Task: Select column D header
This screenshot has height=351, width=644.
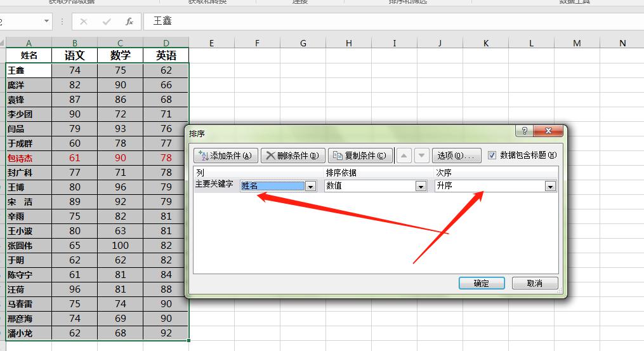Action: (x=166, y=43)
